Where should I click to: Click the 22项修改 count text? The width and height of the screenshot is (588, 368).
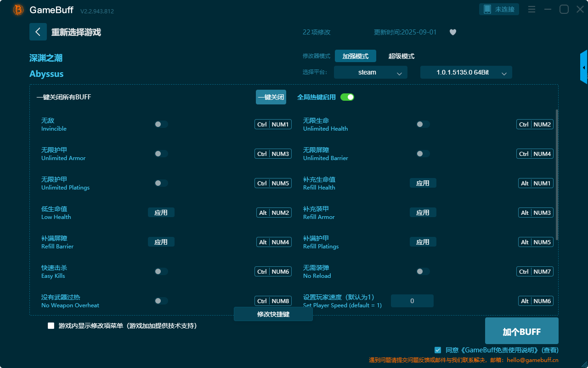[x=317, y=32]
